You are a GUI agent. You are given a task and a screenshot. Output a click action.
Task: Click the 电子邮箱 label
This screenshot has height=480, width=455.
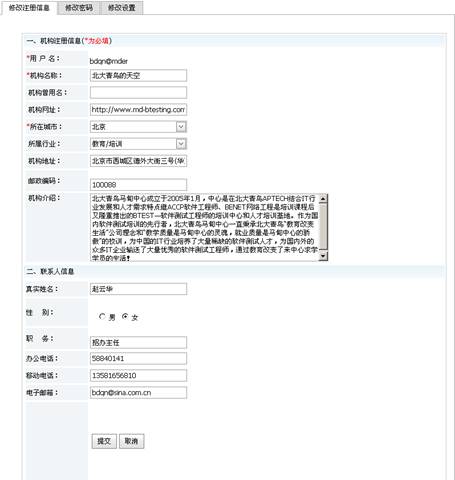coord(42,393)
